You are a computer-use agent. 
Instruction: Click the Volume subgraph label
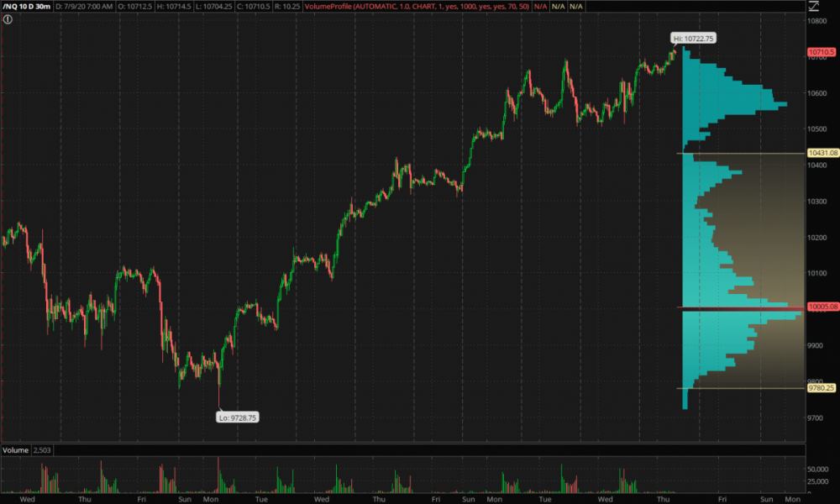pyautogui.click(x=15, y=450)
